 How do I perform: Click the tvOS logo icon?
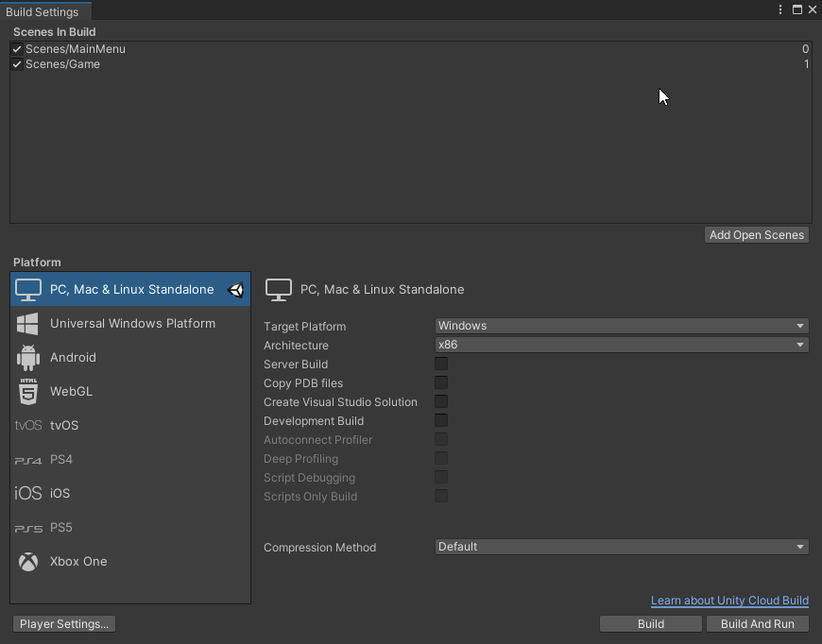[x=28, y=426]
